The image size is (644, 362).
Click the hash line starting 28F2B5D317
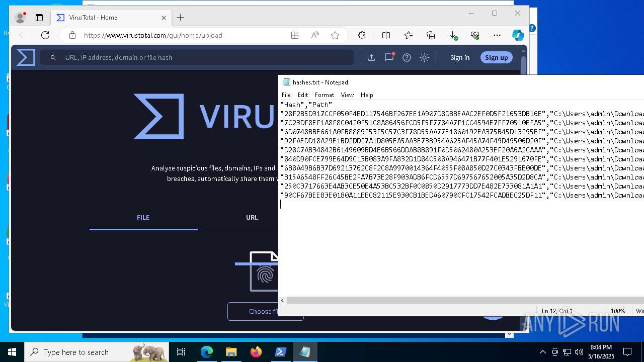(462, 114)
